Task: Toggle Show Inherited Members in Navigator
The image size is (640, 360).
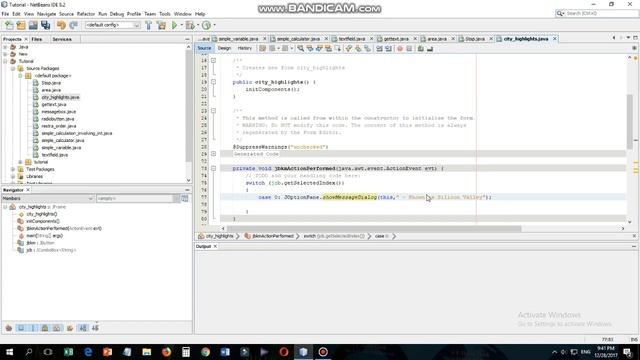Action: 9,328
